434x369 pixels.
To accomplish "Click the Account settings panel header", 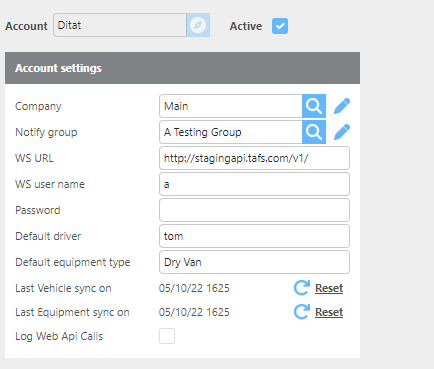I will click(x=182, y=68).
